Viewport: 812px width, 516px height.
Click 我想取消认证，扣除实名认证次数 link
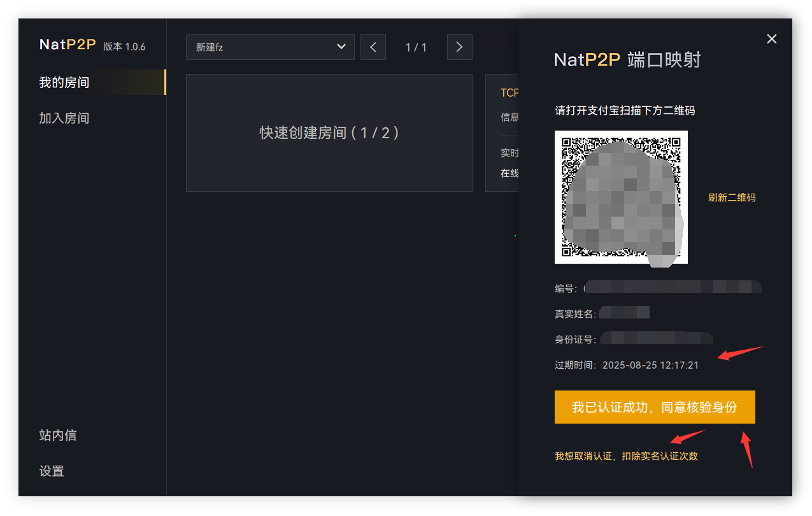[x=626, y=456]
